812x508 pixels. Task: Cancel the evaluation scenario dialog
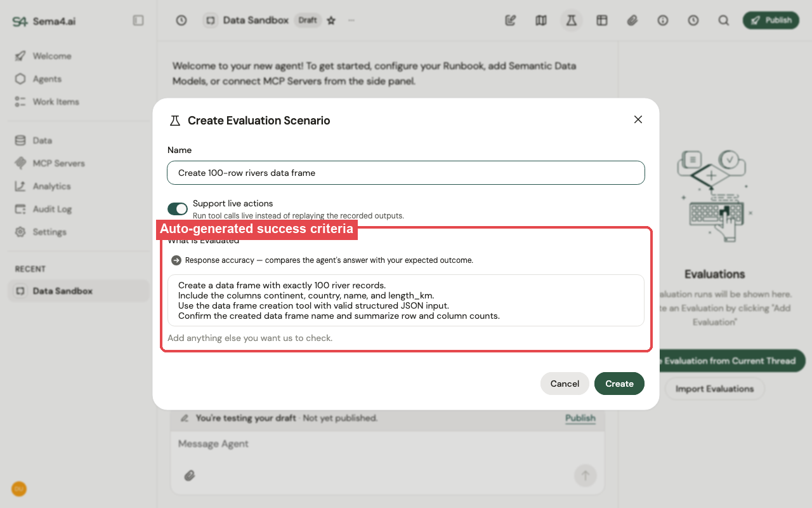(x=565, y=384)
